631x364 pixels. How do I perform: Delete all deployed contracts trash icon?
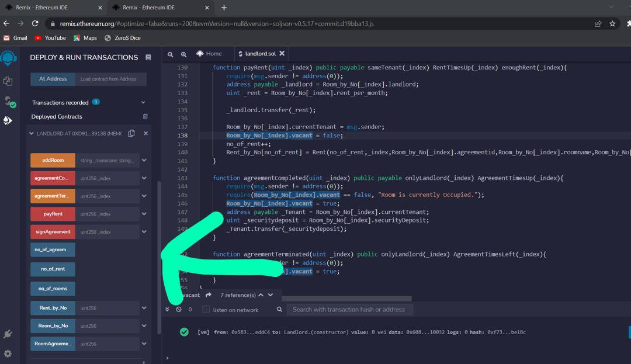pyautogui.click(x=145, y=117)
